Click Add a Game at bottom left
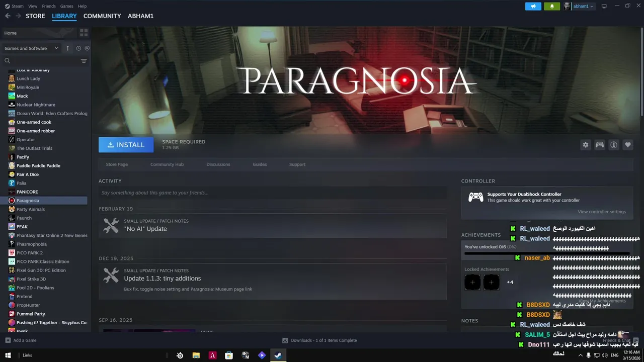Image resolution: width=644 pixels, height=362 pixels. [21, 340]
